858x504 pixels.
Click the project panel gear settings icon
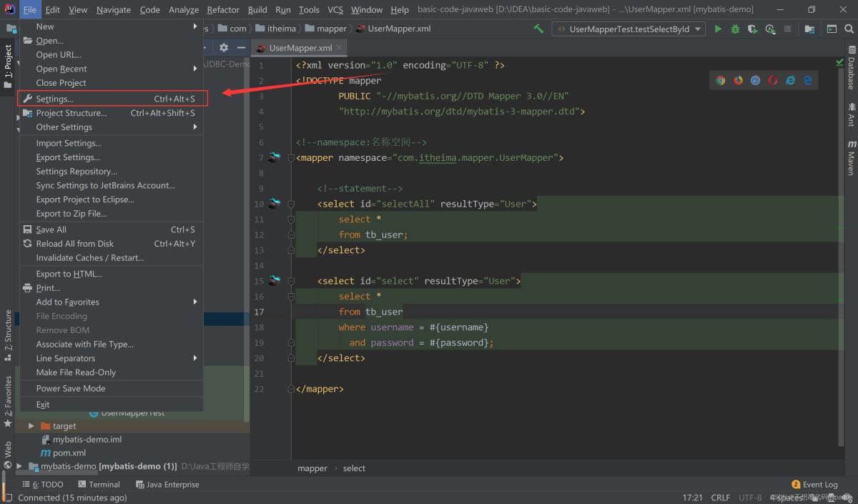pos(224,47)
